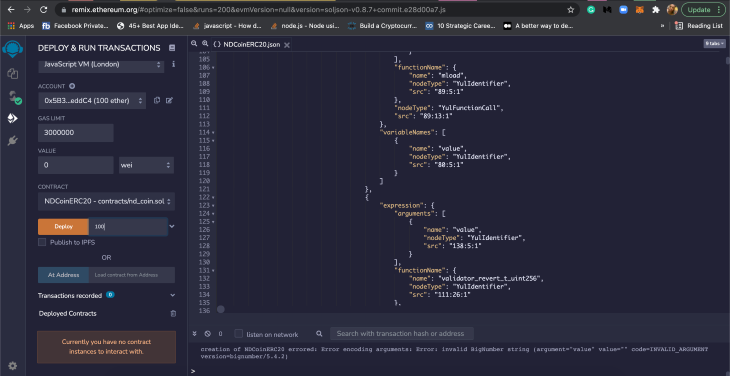Open Facebook Private bookmark
730x376 pixels.
pyautogui.click(x=75, y=26)
